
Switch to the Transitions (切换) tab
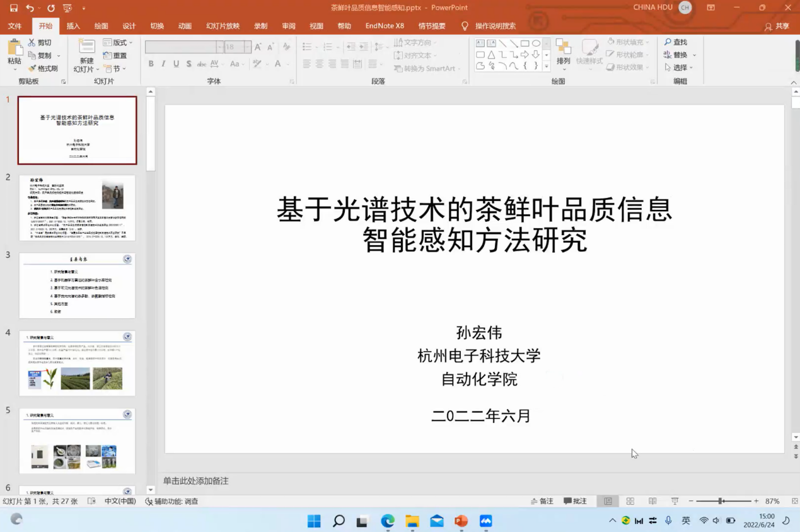pos(157,26)
